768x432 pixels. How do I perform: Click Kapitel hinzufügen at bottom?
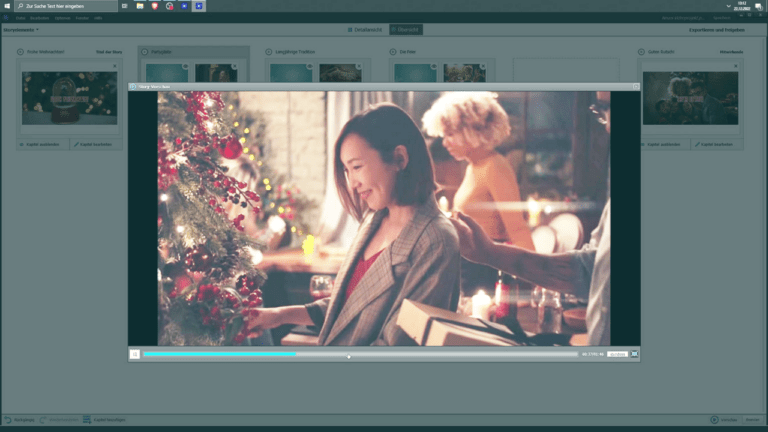[104, 420]
